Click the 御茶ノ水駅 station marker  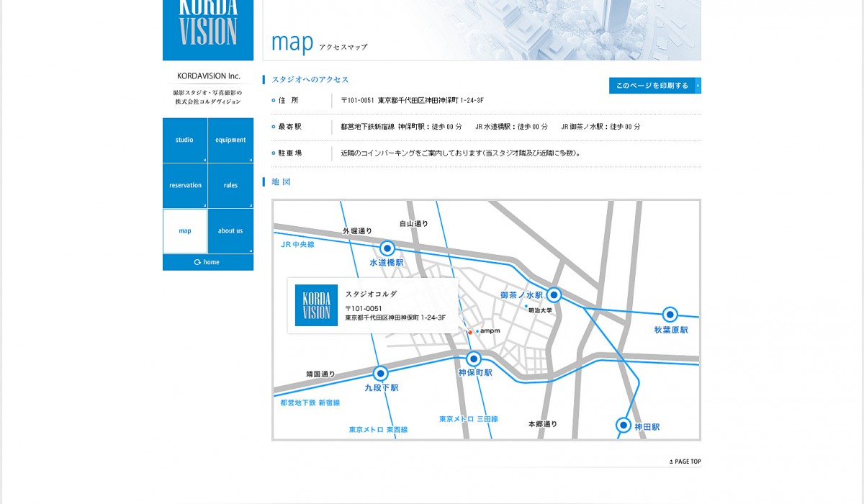click(x=554, y=294)
